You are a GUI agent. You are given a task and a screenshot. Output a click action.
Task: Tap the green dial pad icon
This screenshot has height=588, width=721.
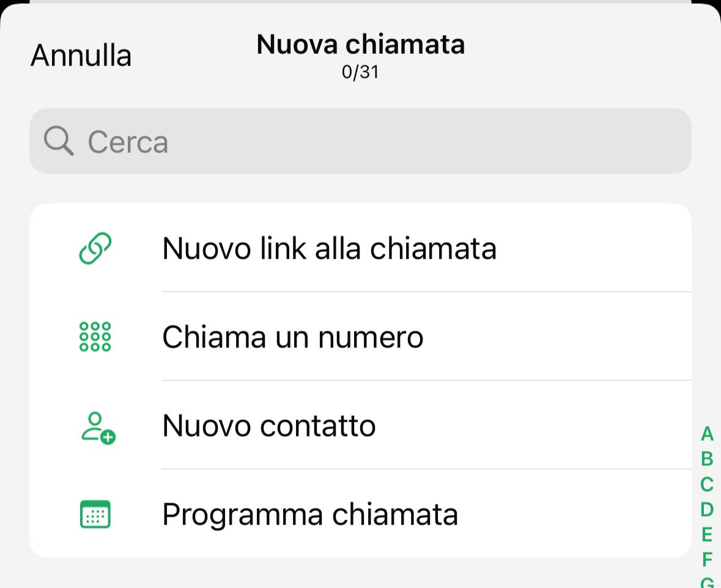point(95,337)
